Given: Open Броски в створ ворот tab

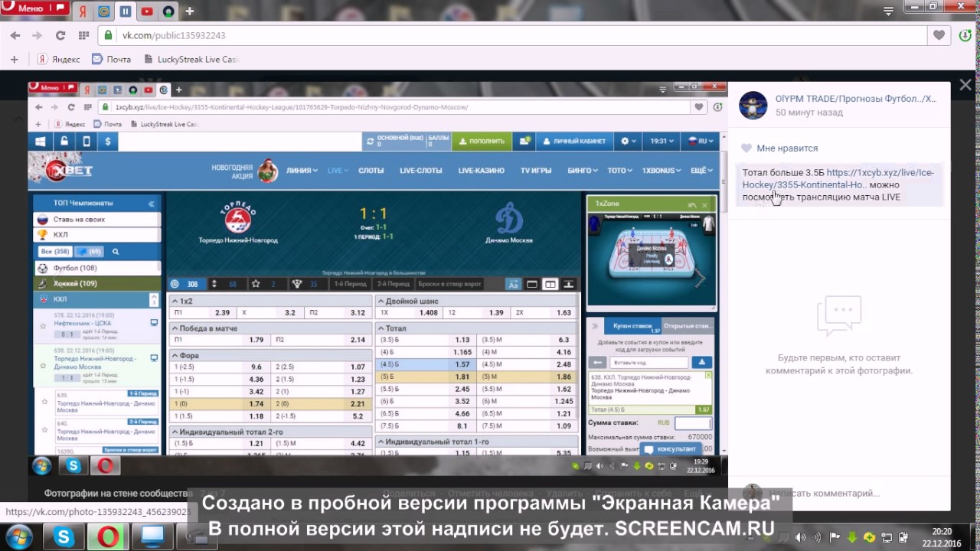Looking at the screenshot, I should coord(449,284).
